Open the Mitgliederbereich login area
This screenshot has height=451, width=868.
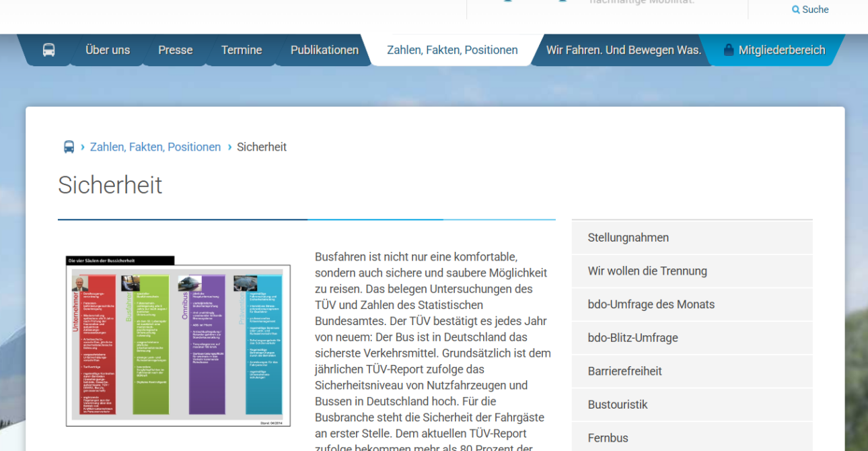pos(781,50)
